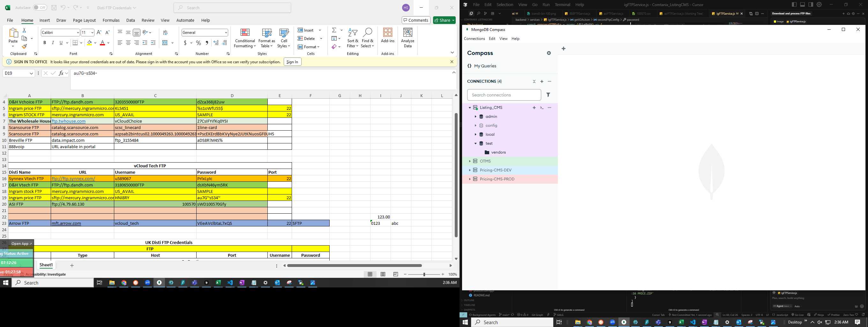Click Sign In button in notification bar

292,62
